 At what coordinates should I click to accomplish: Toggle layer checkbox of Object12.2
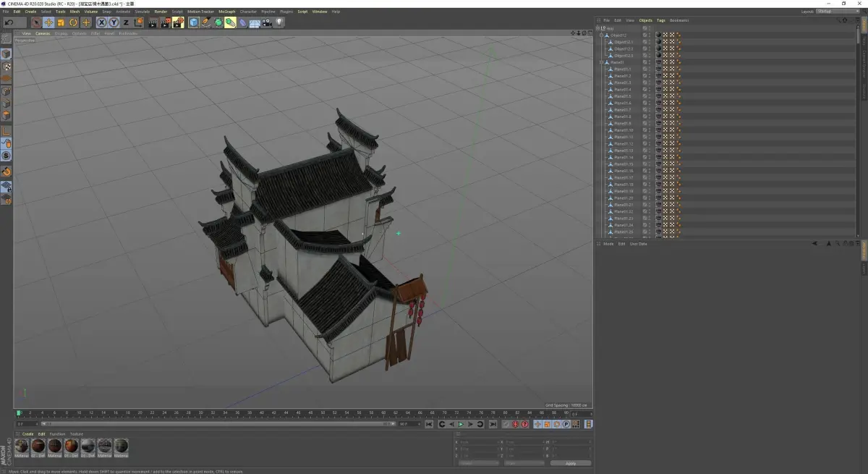coord(644,48)
